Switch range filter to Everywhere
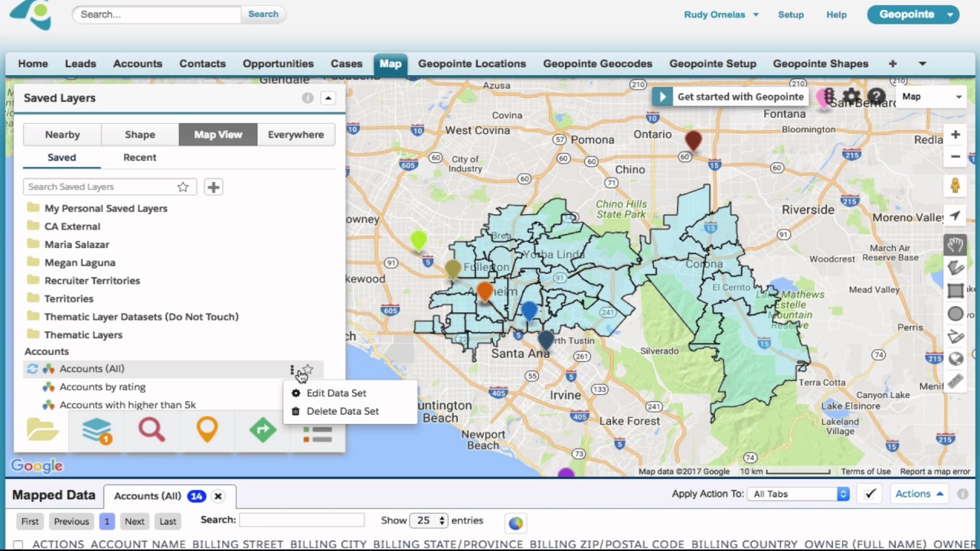The width and height of the screenshot is (980, 551). (x=296, y=135)
